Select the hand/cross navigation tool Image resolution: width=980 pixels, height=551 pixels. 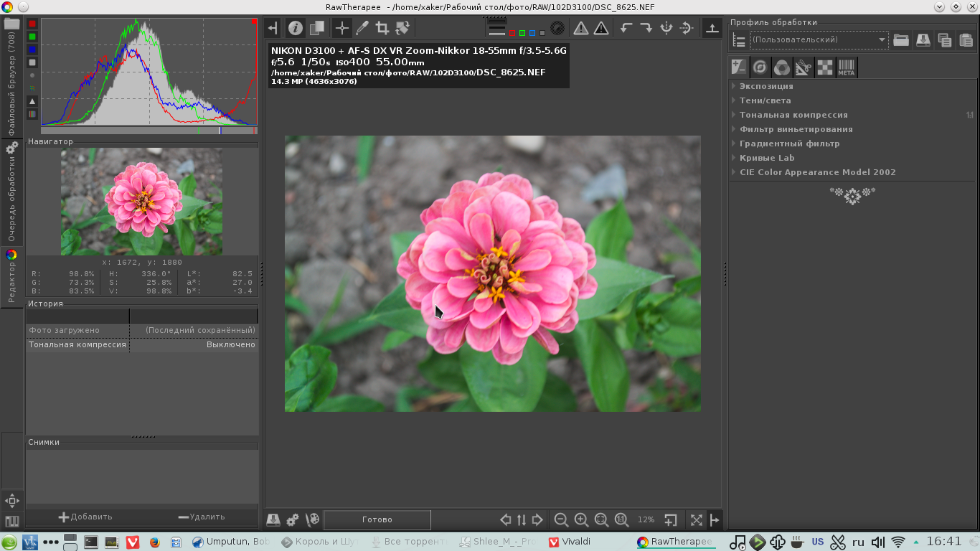pyautogui.click(x=342, y=28)
